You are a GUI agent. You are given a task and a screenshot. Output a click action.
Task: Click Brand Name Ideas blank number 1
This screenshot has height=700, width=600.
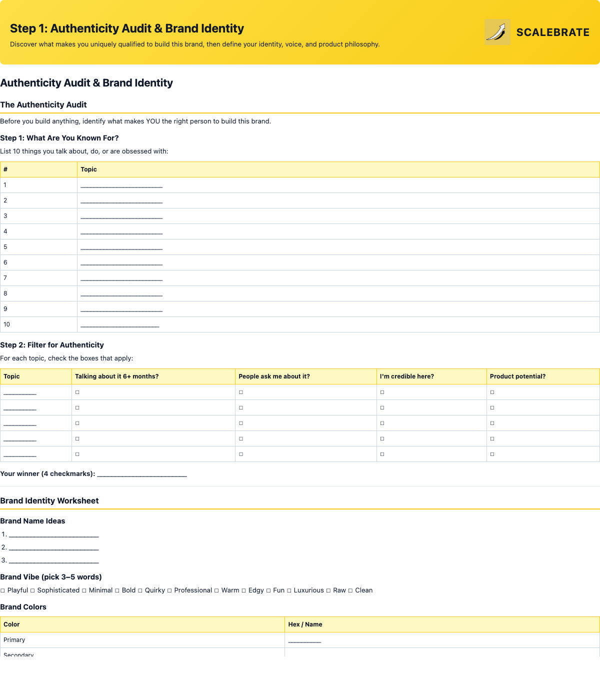tap(54, 534)
